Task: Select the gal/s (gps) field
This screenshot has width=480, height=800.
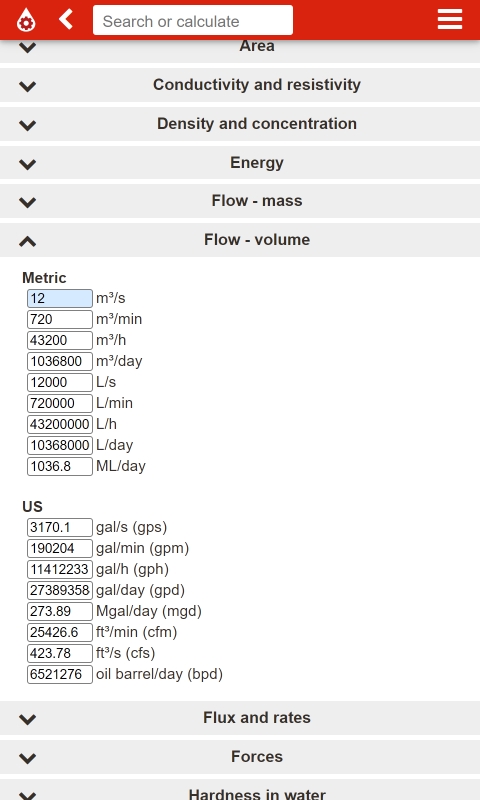Action: (x=60, y=528)
